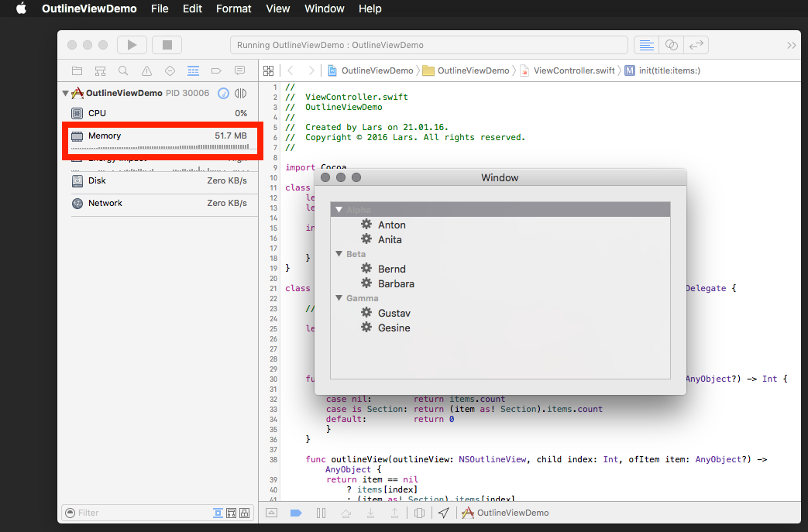Go back in editor history
This screenshot has width=808, height=532.
pyautogui.click(x=290, y=70)
